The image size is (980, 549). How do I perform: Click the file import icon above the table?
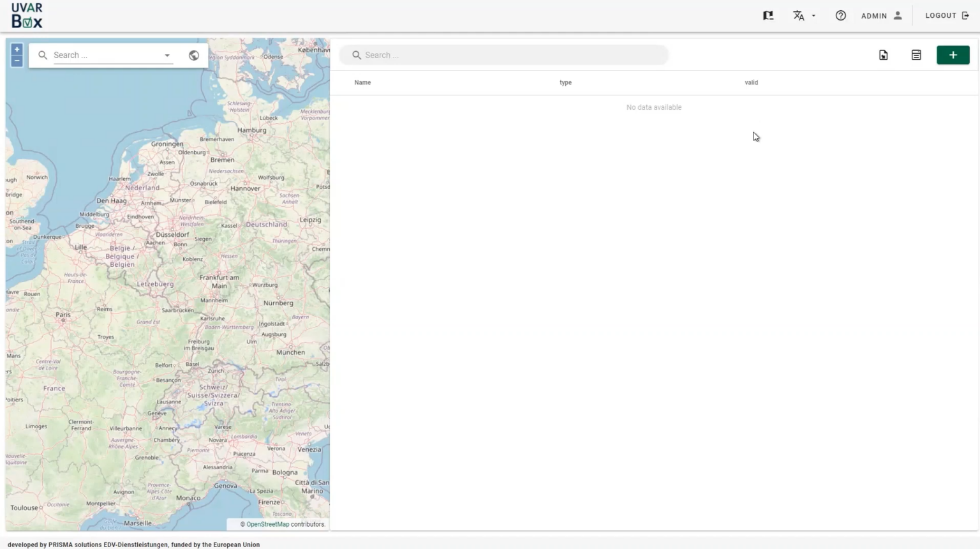pyautogui.click(x=883, y=55)
